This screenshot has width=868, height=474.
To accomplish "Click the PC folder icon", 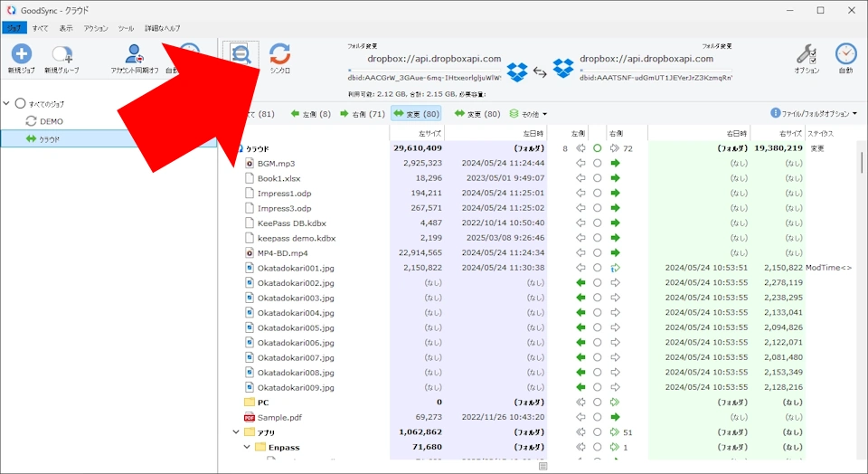I will (x=250, y=402).
